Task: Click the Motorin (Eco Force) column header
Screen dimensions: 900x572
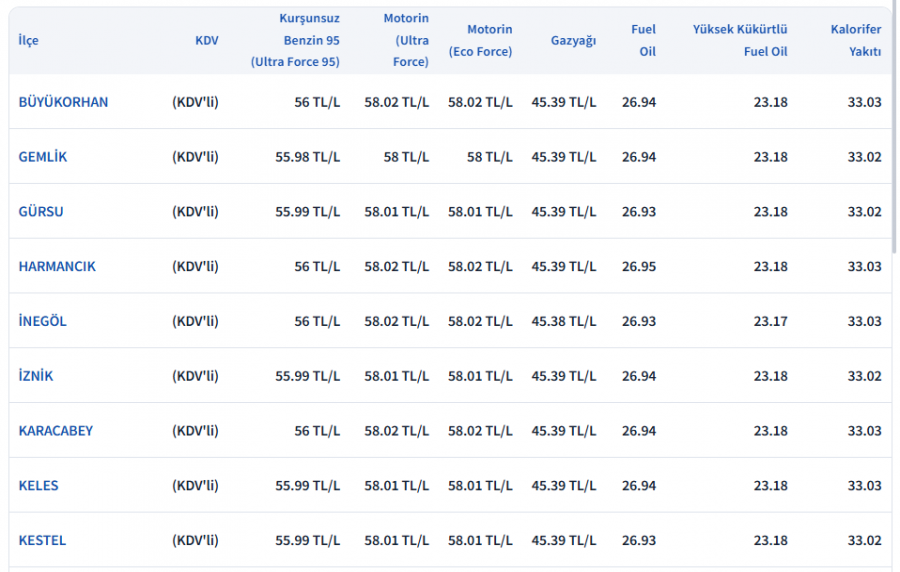Action: click(480, 41)
